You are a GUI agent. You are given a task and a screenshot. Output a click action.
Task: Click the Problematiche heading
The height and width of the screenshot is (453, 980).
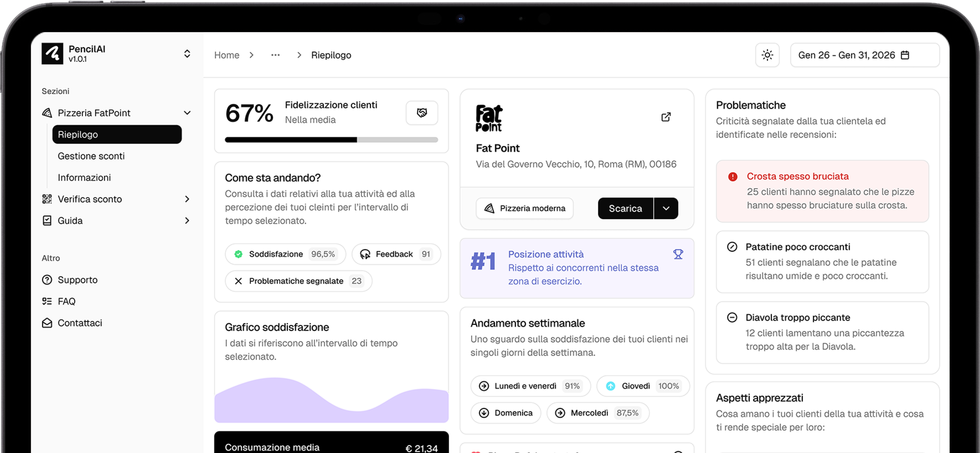(x=751, y=105)
